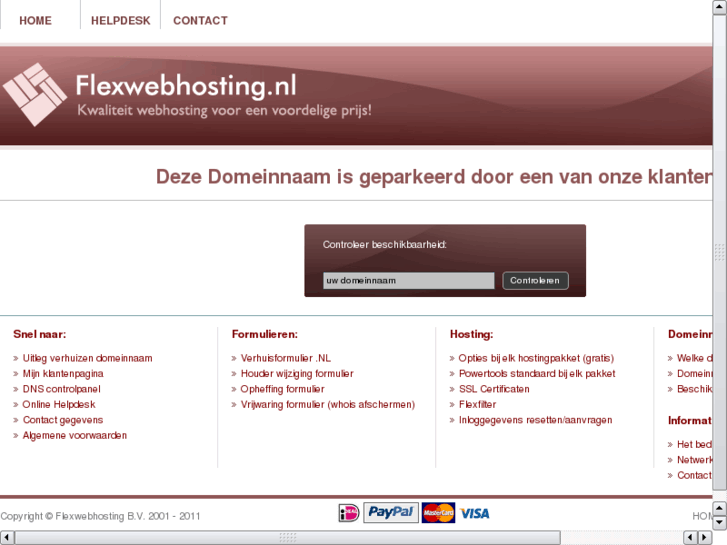The height and width of the screenshot is (545, 727).
Task: Open 'Contact gegevens' link
Action: 63,420
